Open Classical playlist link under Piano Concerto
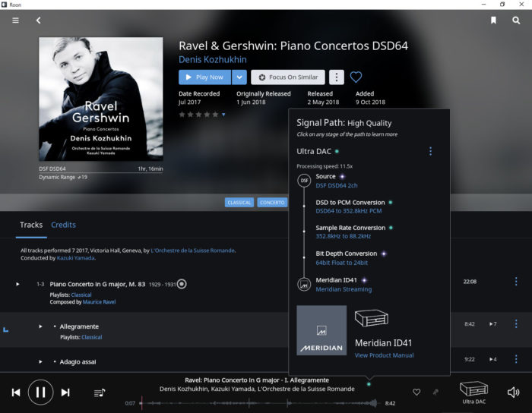Image resolution: width=532 pixels, height=413 pixels. [x=81, y=295]
